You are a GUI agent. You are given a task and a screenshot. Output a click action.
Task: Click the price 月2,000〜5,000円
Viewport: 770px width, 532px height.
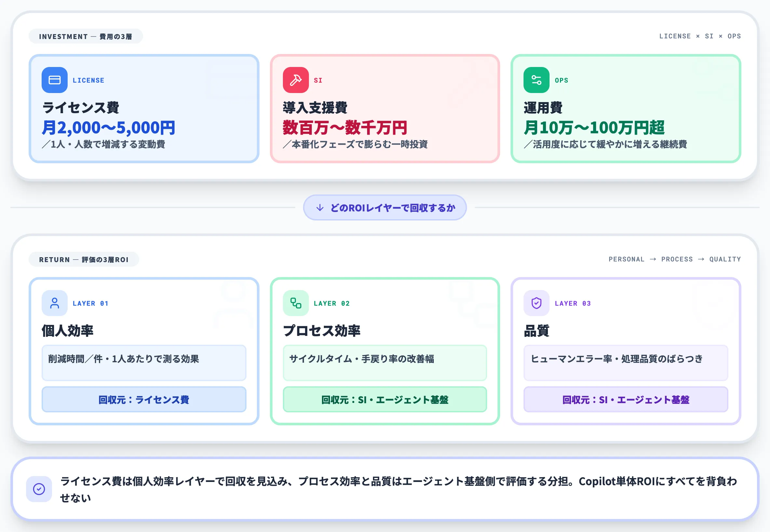coord(109,128)
